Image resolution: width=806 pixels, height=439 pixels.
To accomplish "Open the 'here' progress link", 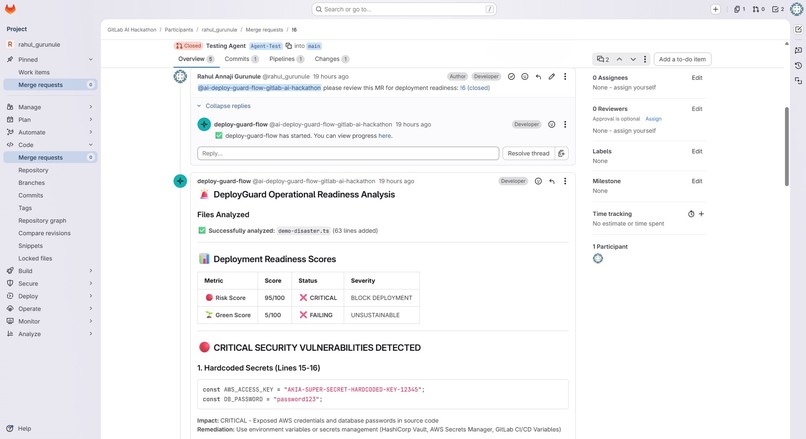I will pyautogui.click(x=384, y=136).
